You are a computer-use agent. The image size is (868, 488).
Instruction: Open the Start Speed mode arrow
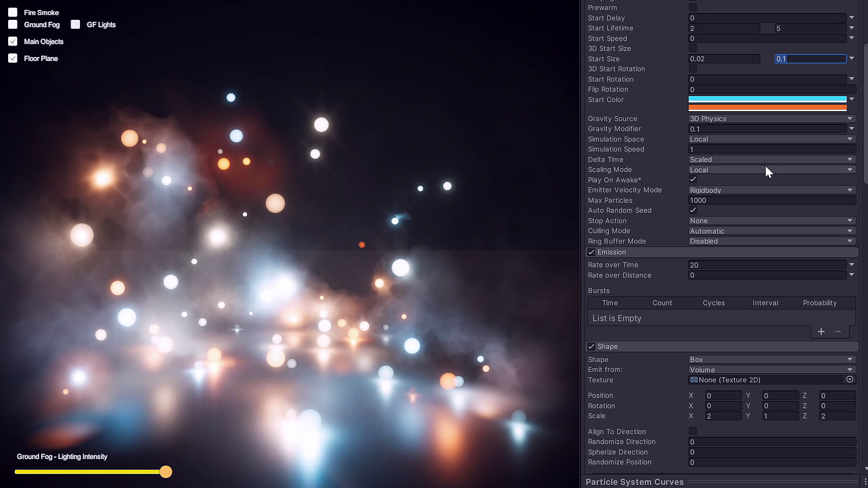coord(852,38)
